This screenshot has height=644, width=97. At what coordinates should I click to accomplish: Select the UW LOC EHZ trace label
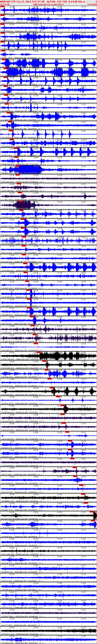tap(22, 84)
